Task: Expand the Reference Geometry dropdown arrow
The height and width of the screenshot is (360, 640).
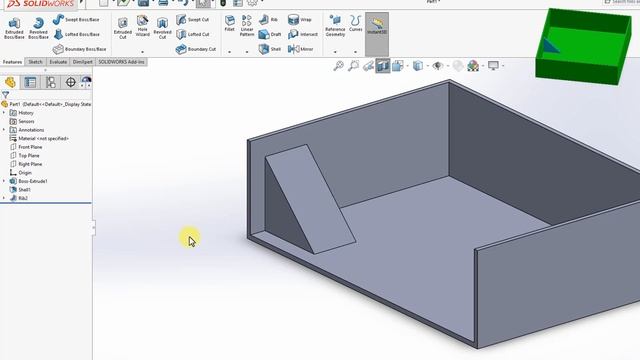Action: [335, 52]
